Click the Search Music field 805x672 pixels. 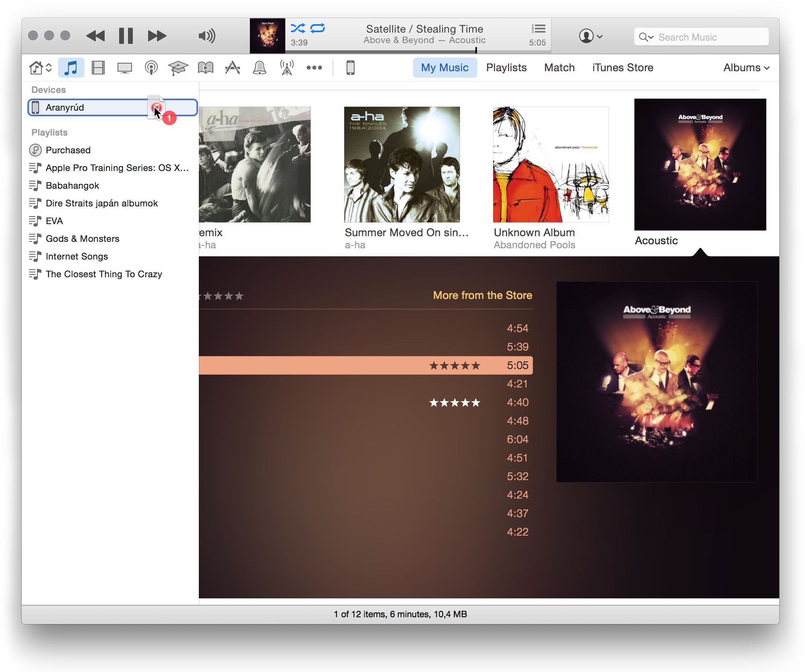[x=701, y=37]
